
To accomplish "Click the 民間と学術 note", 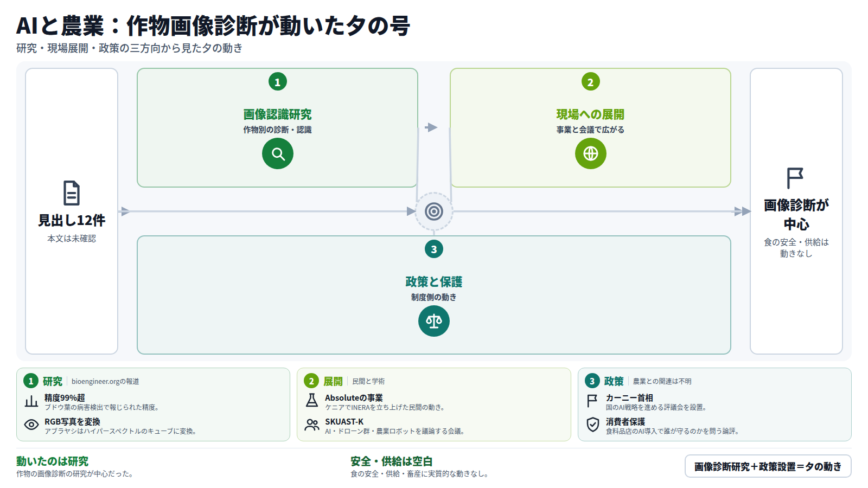I will pyautogui.click(x=368, y=382).
